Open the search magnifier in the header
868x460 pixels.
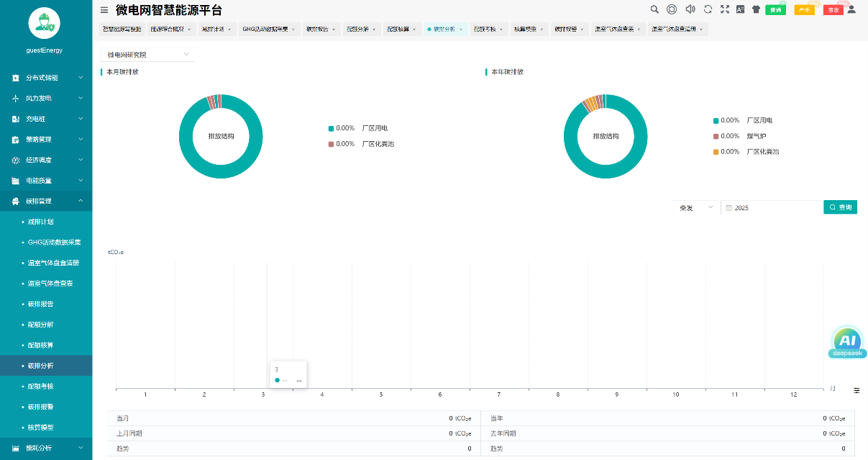point(654,9)
